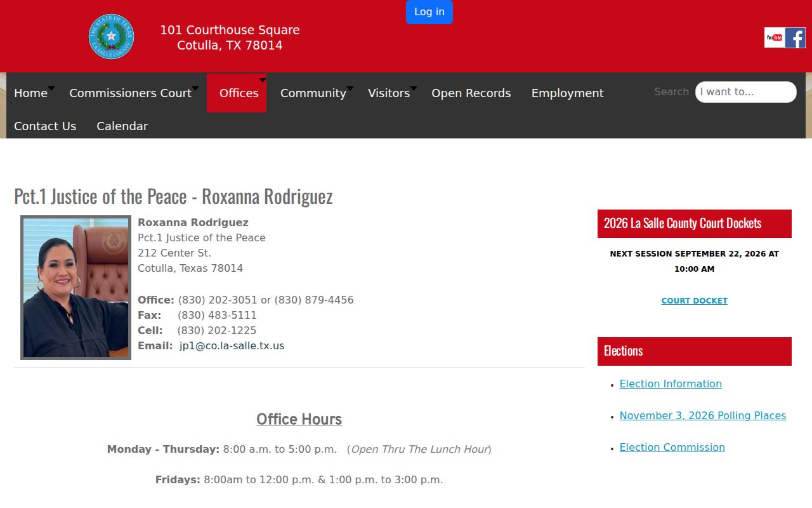The width and height of the screenshot is (812, 508).
Task: Open the Employment page
Action: coord(568,93)
